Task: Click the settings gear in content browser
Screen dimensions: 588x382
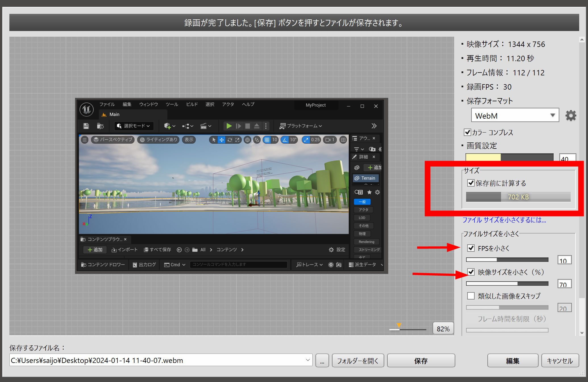Action: click(x=331, y=249)
